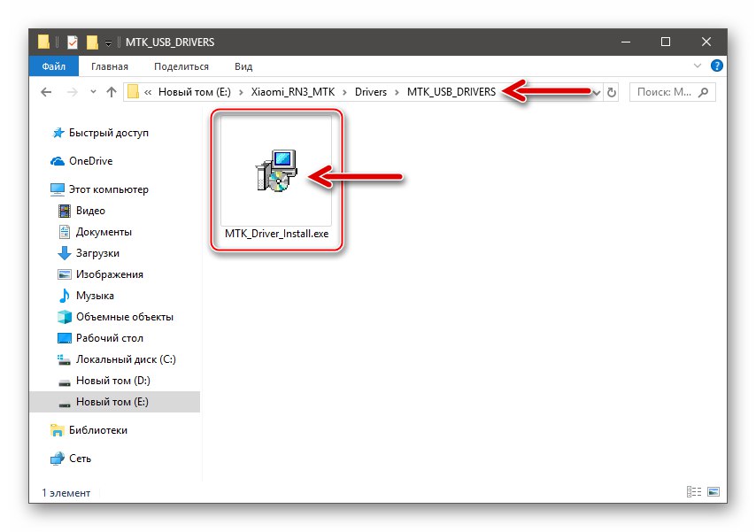The width and height of the screenshot is (756, 532).
Task: Go up one folder level
Action: (112, 92)
